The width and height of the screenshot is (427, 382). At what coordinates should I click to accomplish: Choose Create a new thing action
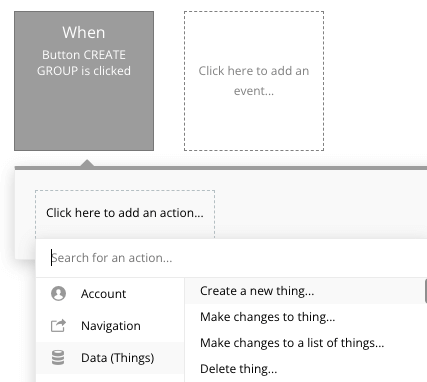pyautogui.click(x=306, y=291)
